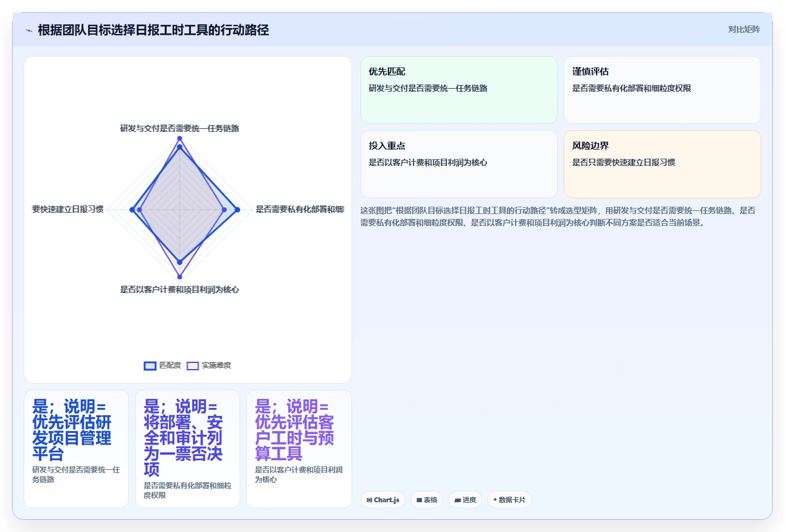The width and height of the screenshot is (785, 532).
Task: Open the 进度 tag
Action: click(x=465, y=500)
